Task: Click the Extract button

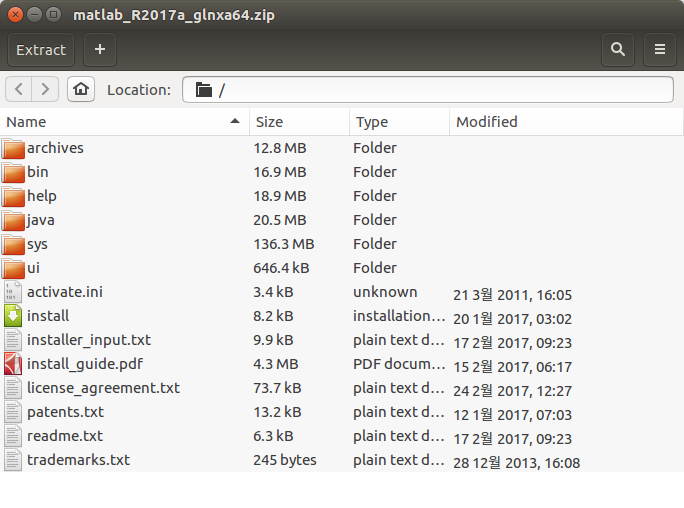Action: tap(41, 50)
